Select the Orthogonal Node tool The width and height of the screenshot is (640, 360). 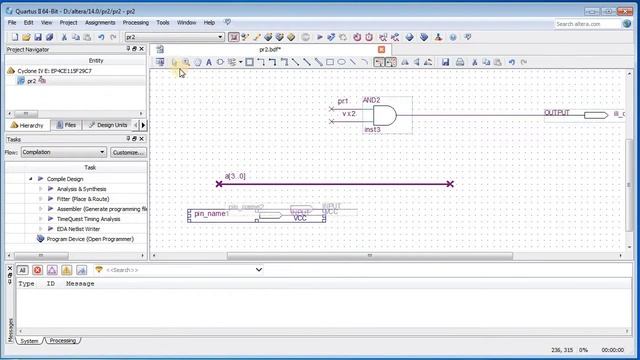point(261,62)
